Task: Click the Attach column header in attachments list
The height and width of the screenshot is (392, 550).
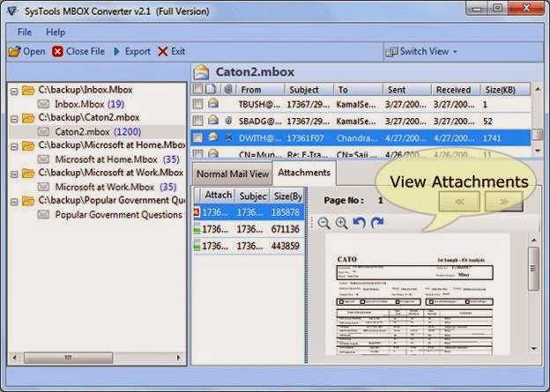Action: click(x=218, y=196)
